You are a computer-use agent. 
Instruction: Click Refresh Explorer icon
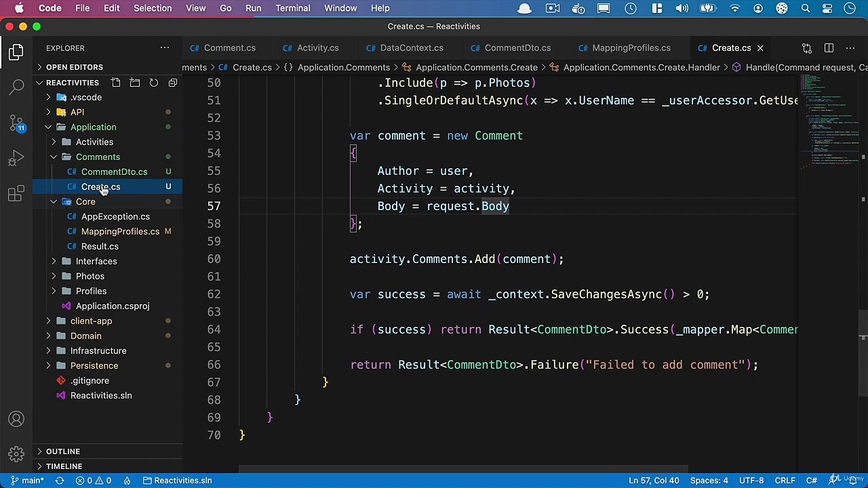[x=154, y=83]
